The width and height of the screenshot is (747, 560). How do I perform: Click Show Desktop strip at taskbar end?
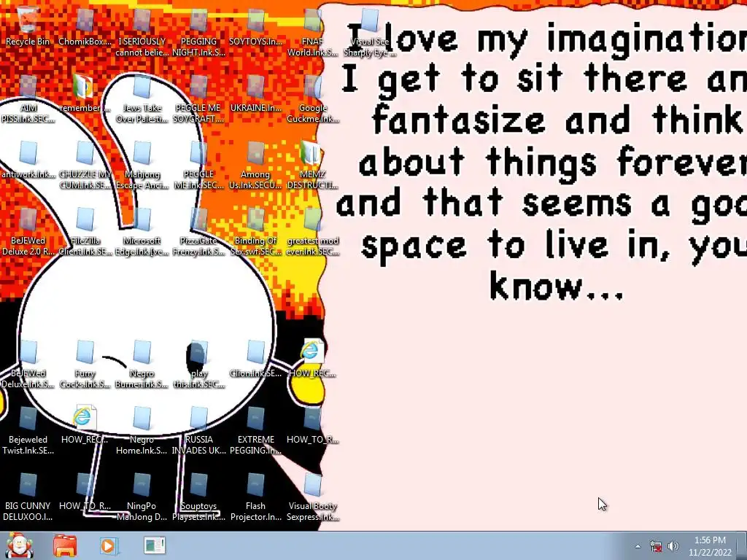(742, 545)
